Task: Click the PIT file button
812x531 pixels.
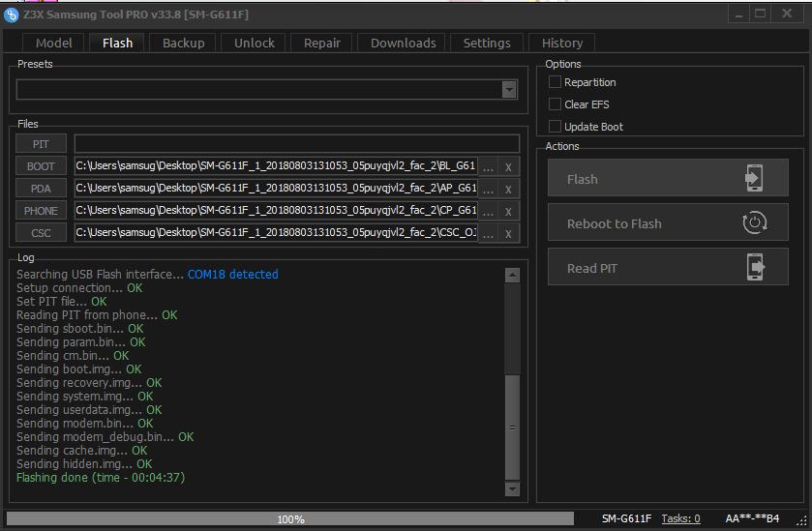Action: tap(41, 144)
